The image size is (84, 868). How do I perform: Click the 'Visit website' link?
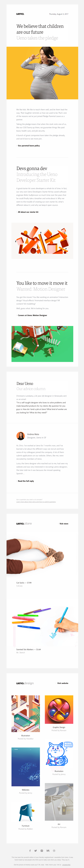pyautogui.click(x=62, y=674)
